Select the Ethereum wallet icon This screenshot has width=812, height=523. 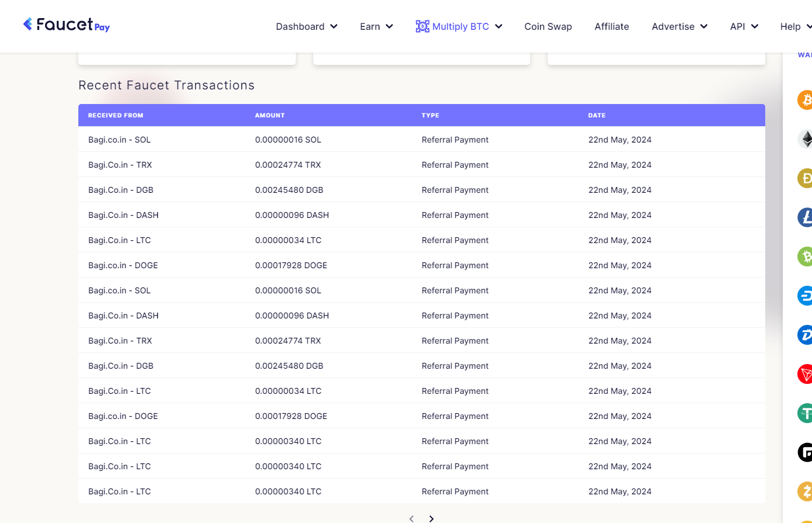(x=805, y=139)
